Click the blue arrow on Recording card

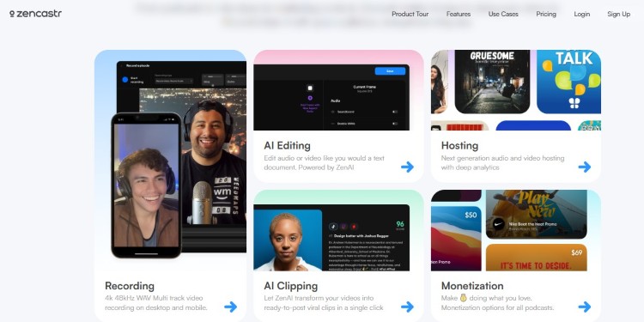click(x=231, y=307)
